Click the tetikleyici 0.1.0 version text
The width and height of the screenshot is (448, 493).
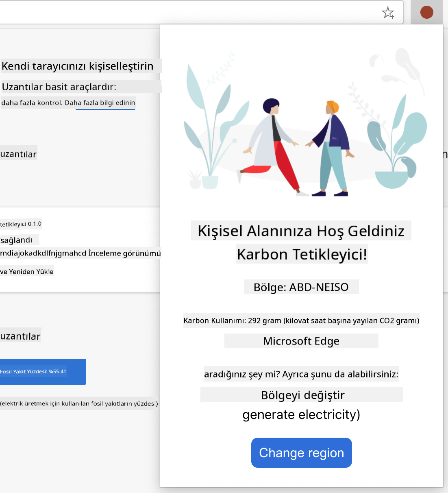(x=21, y=223)
